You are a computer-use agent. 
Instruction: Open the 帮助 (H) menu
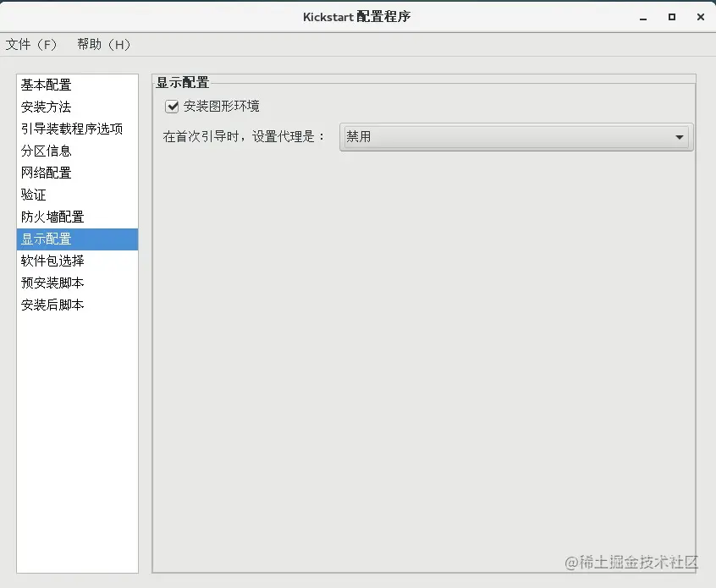coord(103,44)
